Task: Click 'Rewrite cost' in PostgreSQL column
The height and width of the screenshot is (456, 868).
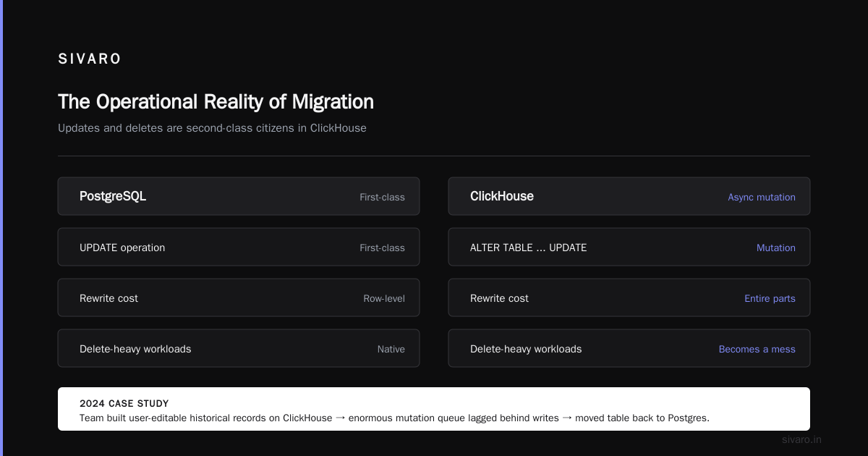Action: point(109,298)
